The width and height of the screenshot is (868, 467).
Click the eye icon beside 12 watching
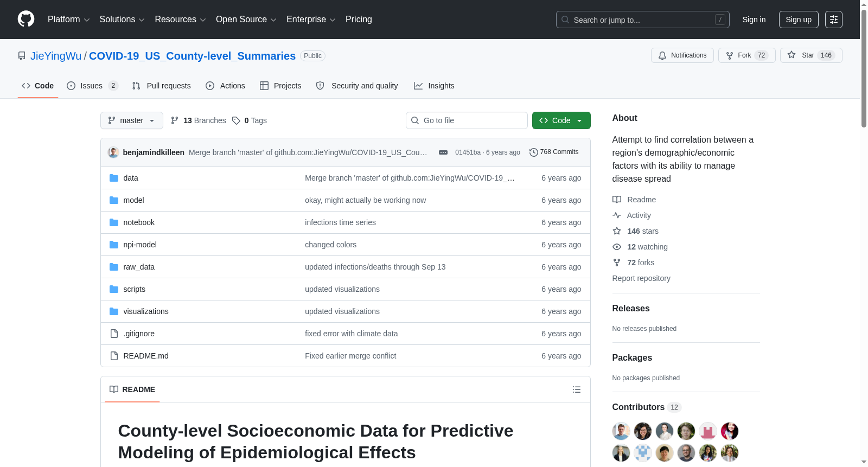(617, 247)
